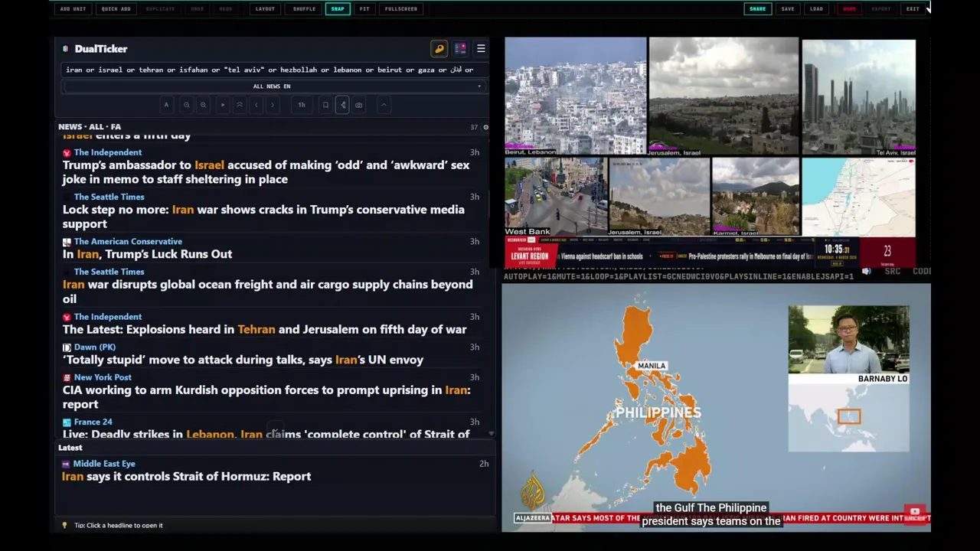Open the SRC tab of the stream
The width and height of the screenshot is (980, 551).
click(892, 271)
